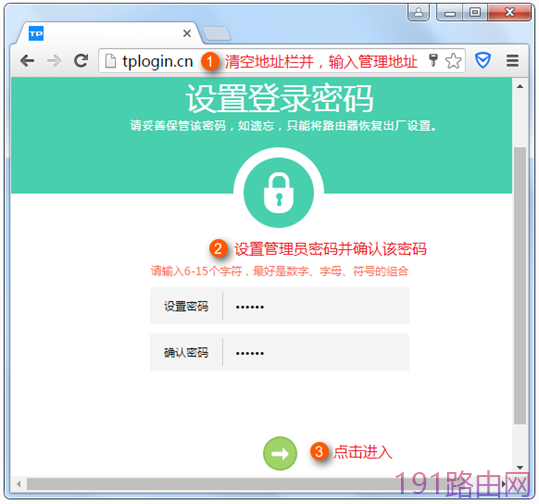Click the blue shield extension icon
The height and width of the screenshot is (504, 539).
click(x=483, y=61)
